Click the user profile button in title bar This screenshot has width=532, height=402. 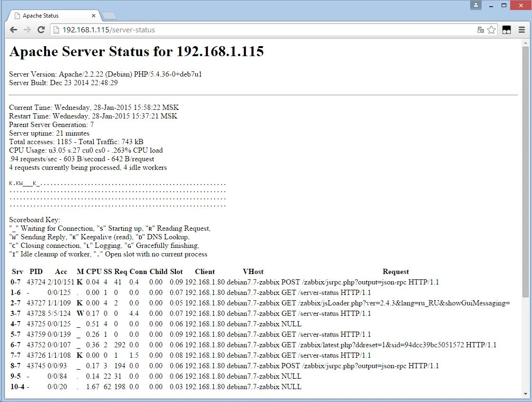[x=476, y=5]
